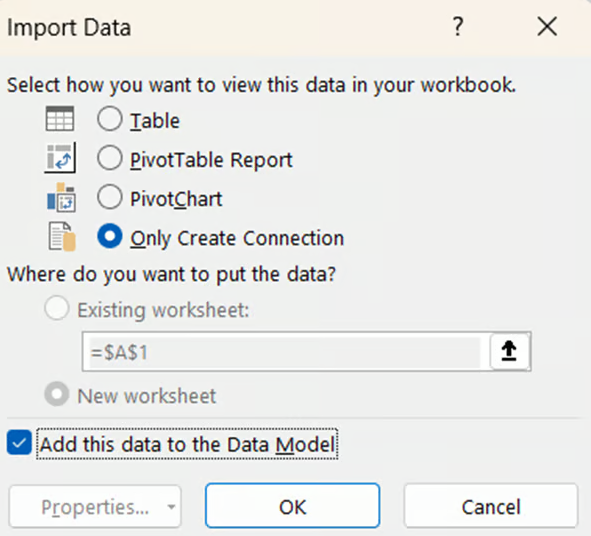This screenshot has width=591, height=536.
Task: Choose the New worksheet radio option
Action: coord(57,394)
